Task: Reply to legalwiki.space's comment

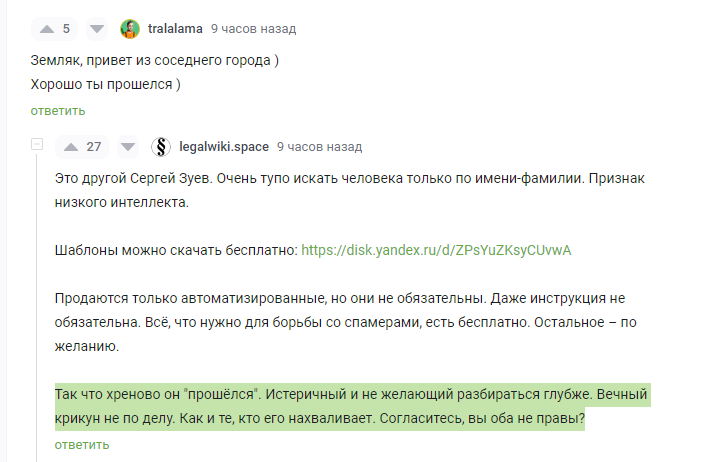Action: click(x=81, y=443)
